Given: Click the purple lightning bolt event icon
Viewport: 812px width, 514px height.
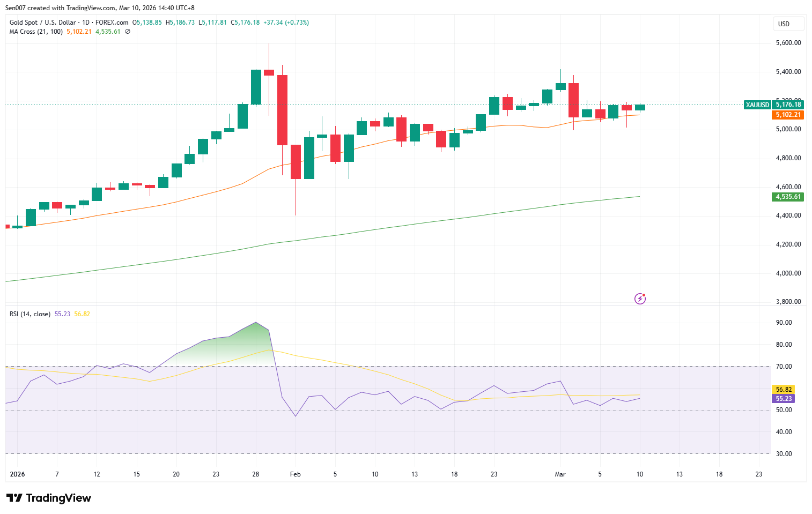Looking at the screenshot, I should (640, 299).
